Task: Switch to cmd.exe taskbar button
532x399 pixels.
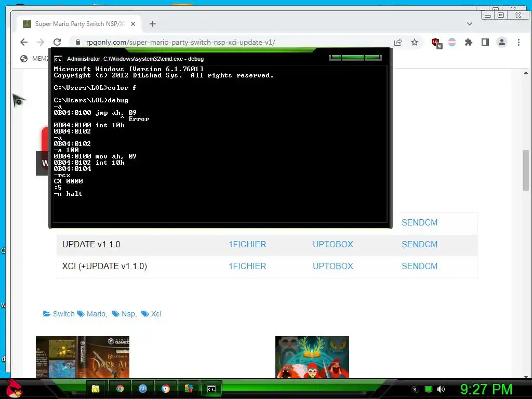Action: (211, 389)
